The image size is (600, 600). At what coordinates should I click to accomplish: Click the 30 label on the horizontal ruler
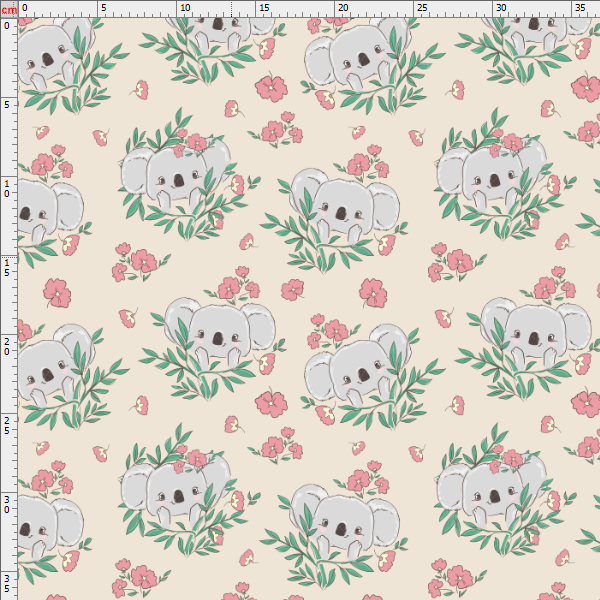click(x=501, y=7)
